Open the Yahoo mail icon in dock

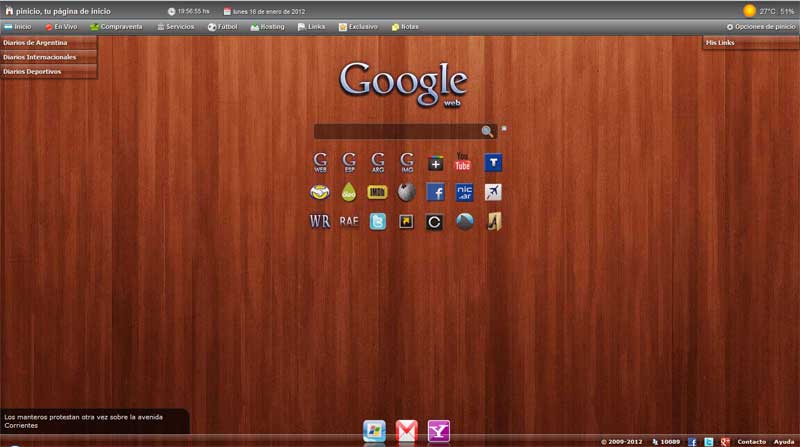(x=438, y=431)
